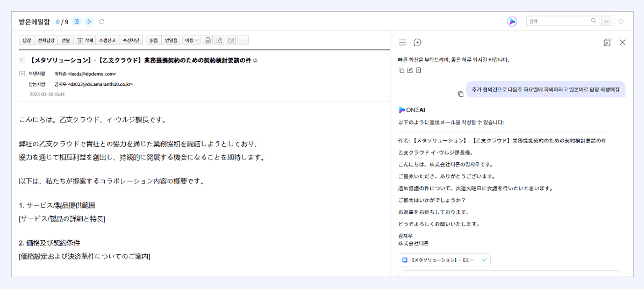Click the magnifier search icon

coord(593,21)
